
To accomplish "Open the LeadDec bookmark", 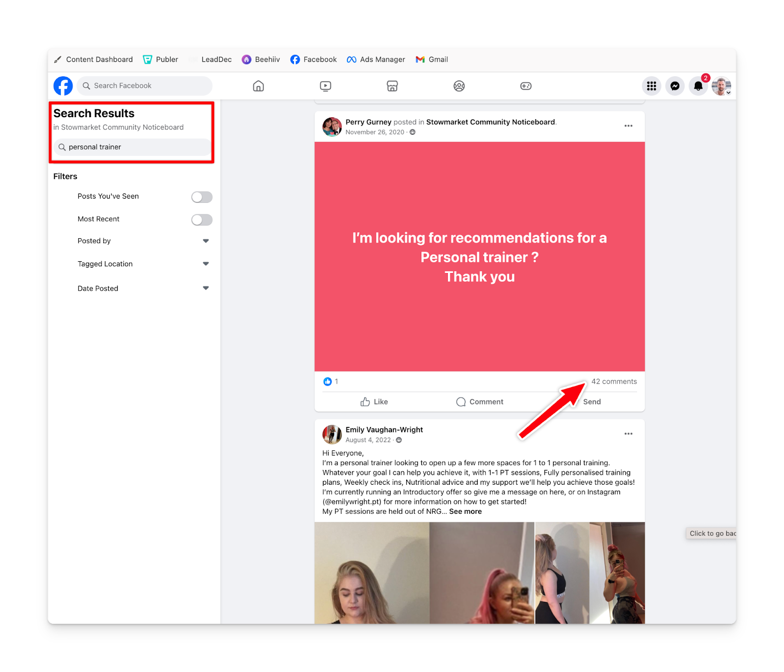I will 210,59.
